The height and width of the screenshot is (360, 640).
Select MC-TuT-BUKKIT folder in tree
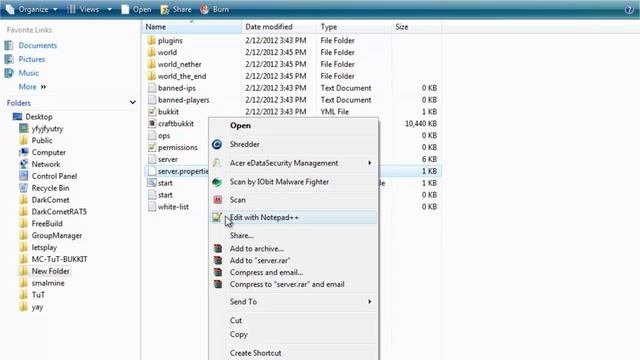tap(60, 259)
